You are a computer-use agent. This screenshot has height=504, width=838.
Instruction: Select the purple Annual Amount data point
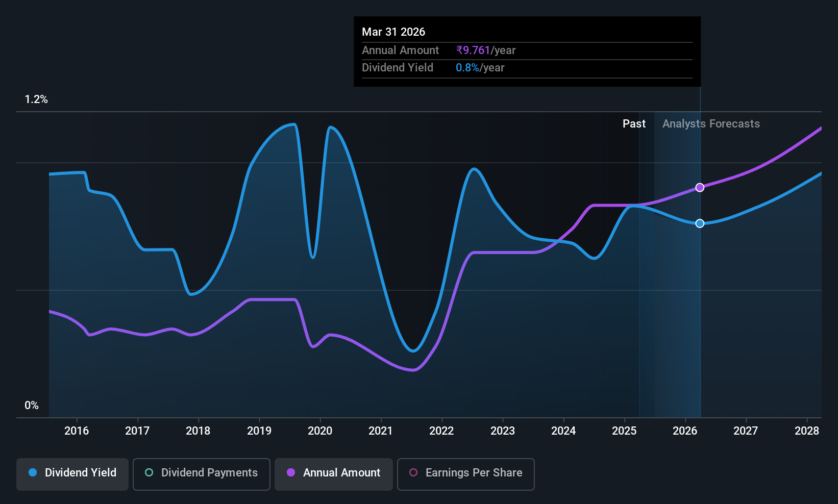coord(700,187)
